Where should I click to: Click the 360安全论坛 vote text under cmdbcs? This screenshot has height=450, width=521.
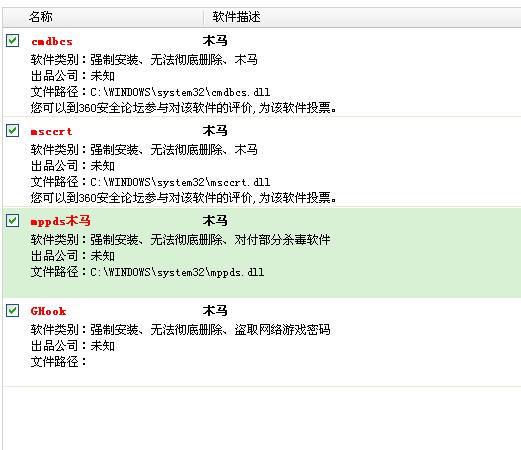pos(183,108)
